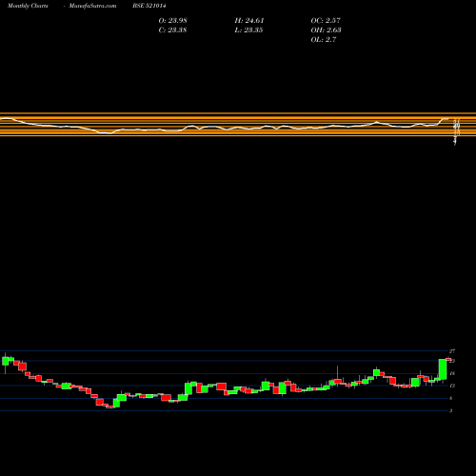The height and width of the screenshot is (476, 476).
Task: Click the 23 price axis label
Action: tap(452, 361)
